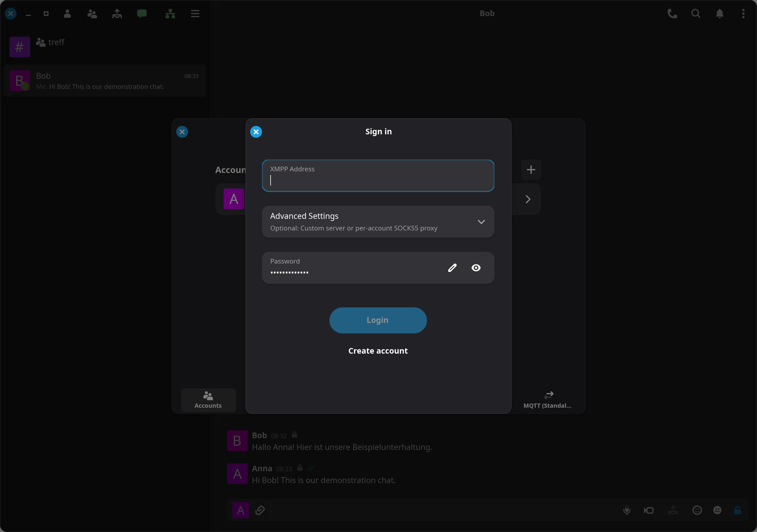Image resolution: width=757 pixels, height=532 pixels.
Task: Click the pencil edit icon in Password field
Action: [452, 268]
